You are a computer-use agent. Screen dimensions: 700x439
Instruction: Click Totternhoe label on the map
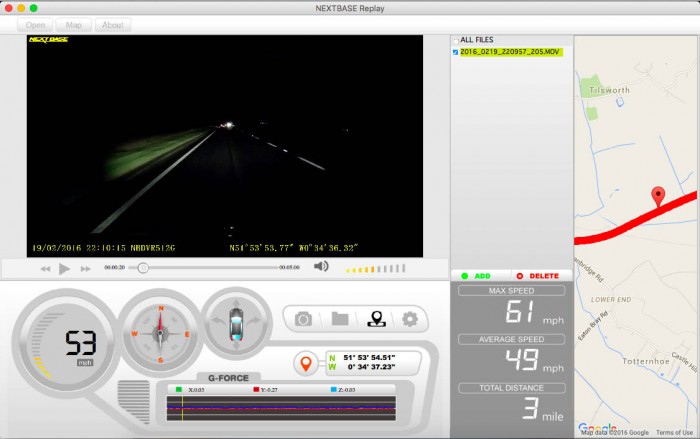[x=646, y=361]
